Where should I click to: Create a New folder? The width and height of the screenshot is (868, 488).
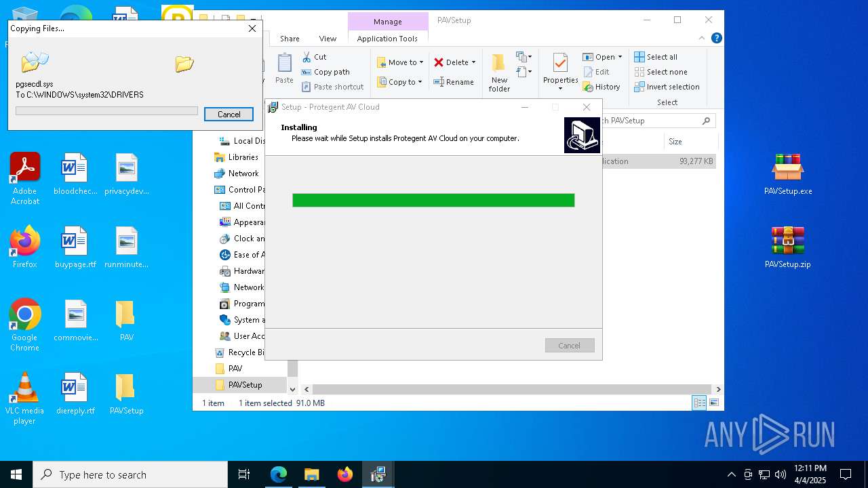[x=499, y=73]
